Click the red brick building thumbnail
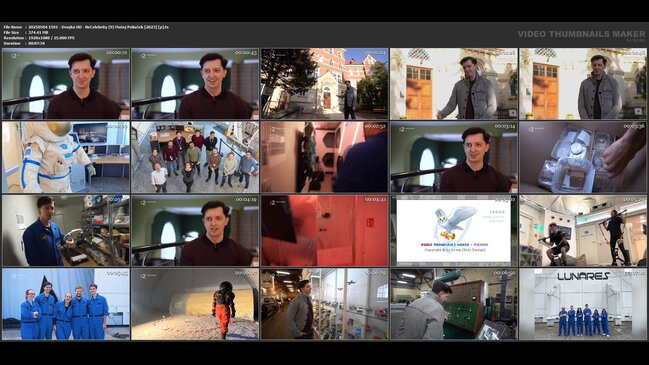Screen dimensions: 649x365 pos(324,84)
